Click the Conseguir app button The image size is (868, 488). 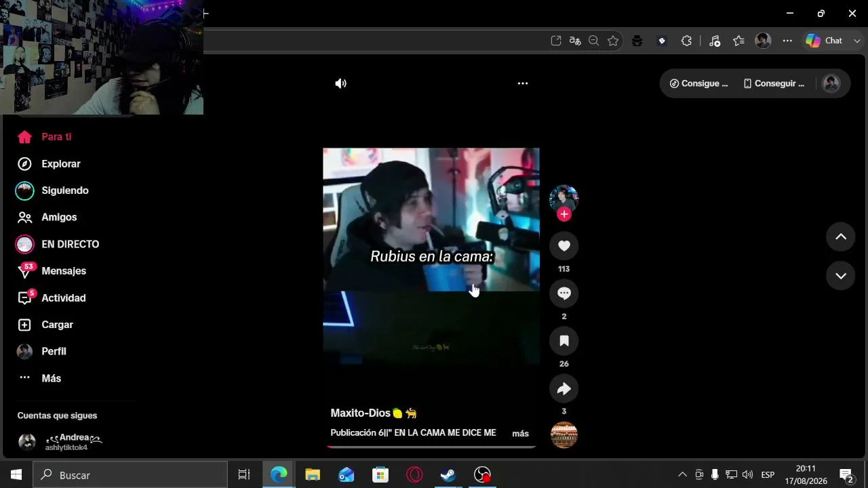[x=774, y=83]
